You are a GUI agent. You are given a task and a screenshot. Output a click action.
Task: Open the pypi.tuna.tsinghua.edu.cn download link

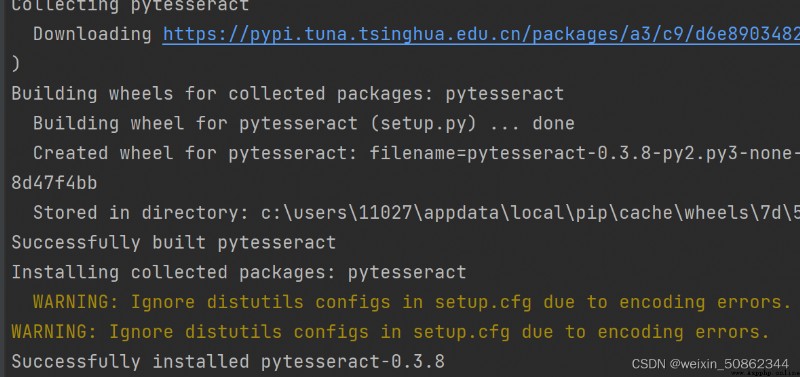pyautogui.click(x=481, y=34)
